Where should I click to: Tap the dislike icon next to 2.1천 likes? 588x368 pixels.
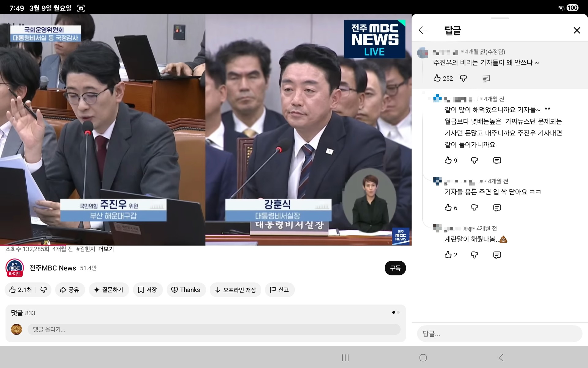tap(43, 289)
